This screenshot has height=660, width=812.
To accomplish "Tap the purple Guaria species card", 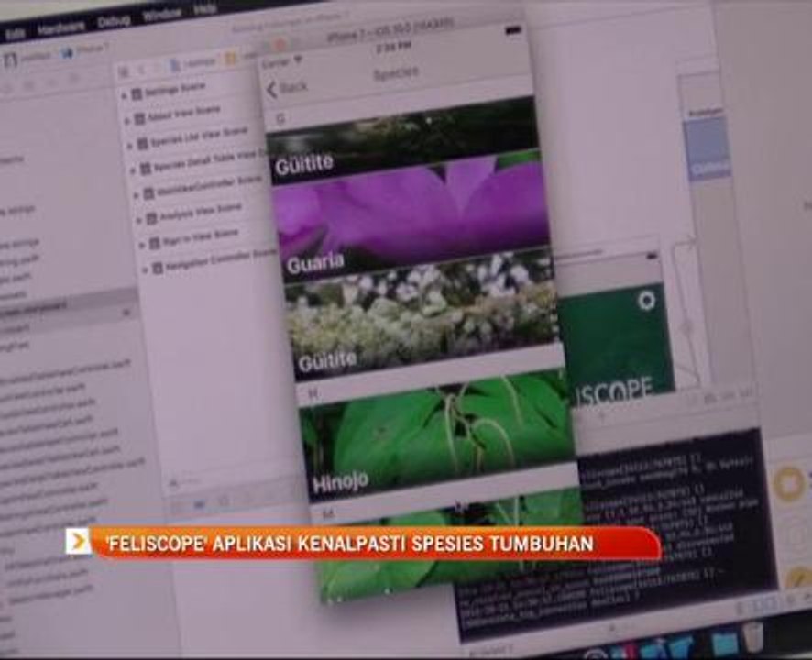I will [411, 217].
